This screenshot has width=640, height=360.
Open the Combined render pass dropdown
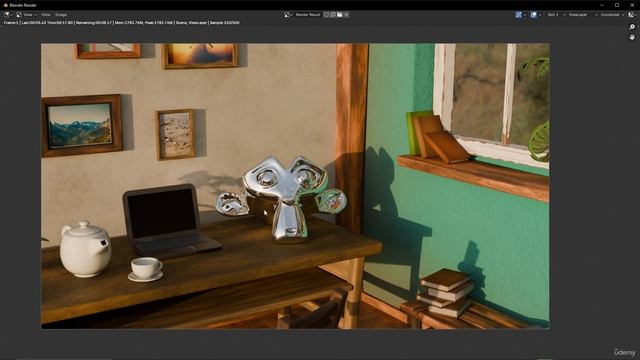coord(612,15)
